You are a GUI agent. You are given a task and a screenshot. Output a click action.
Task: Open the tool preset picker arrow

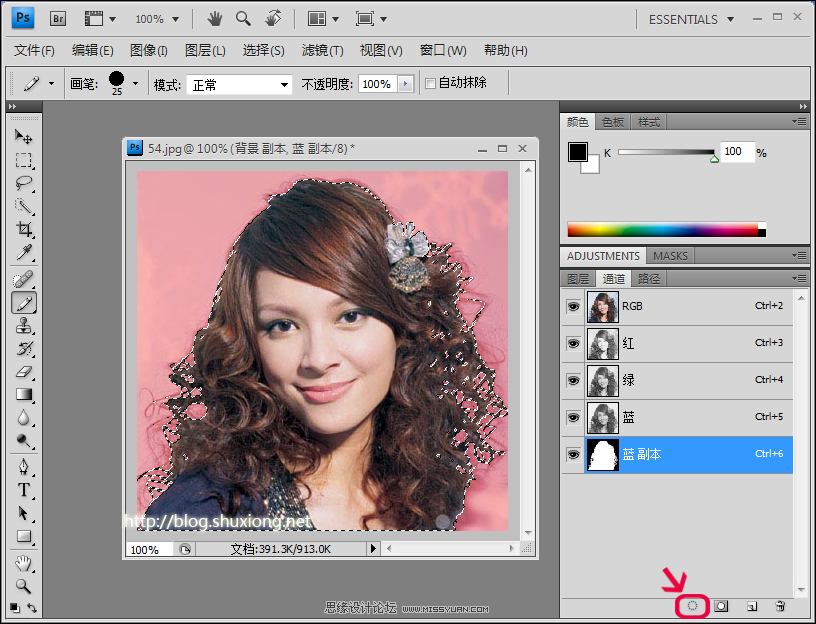coord(51,83)
